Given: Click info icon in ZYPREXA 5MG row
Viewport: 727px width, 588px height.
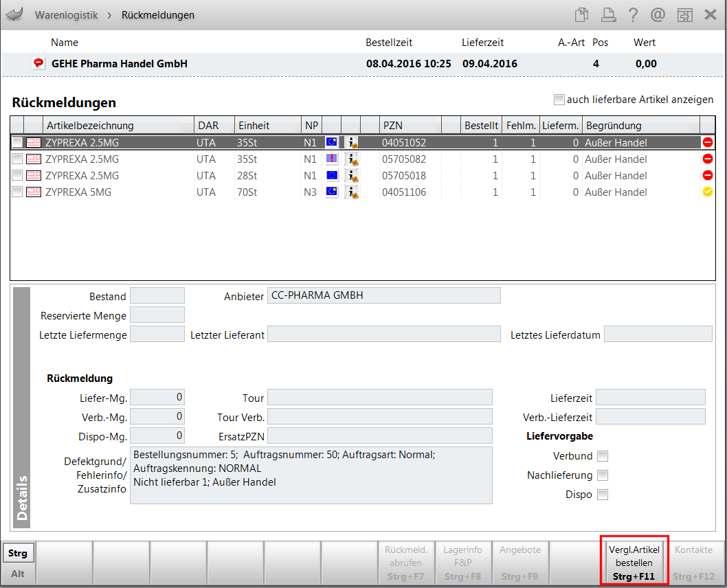Looking at the screenshot, I should pyautogui.click(x=352, y=192).
